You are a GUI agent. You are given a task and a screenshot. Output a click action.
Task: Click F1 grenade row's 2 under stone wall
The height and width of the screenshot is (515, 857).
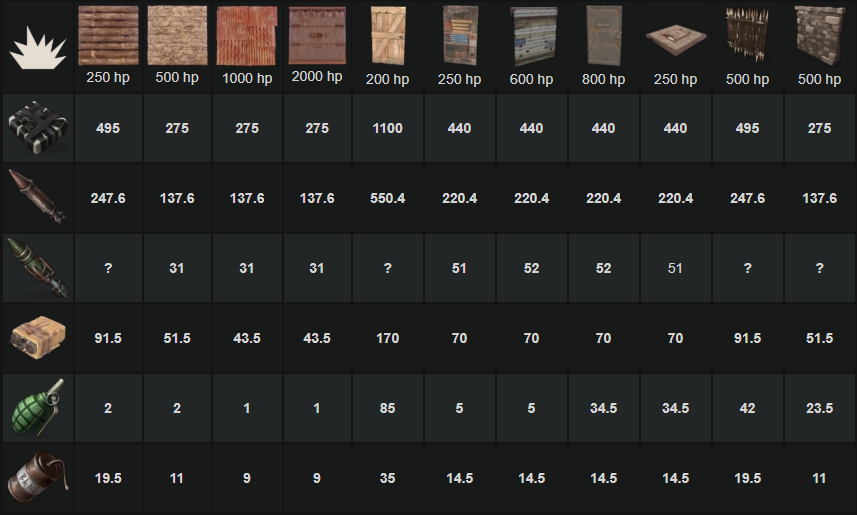tap(177, 408)
